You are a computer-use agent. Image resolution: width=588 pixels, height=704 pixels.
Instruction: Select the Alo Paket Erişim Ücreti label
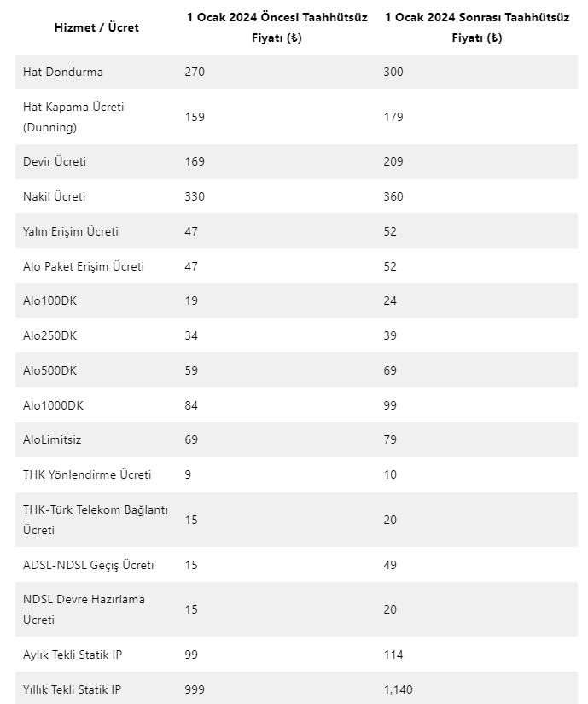[x=84, y=266]
